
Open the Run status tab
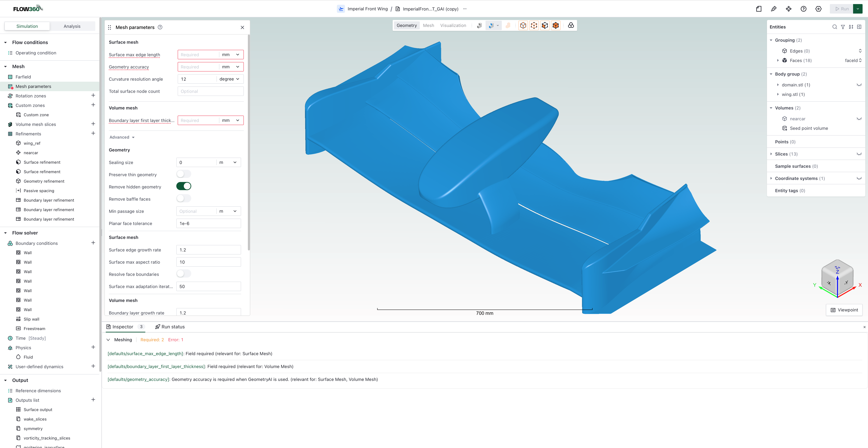170,327
